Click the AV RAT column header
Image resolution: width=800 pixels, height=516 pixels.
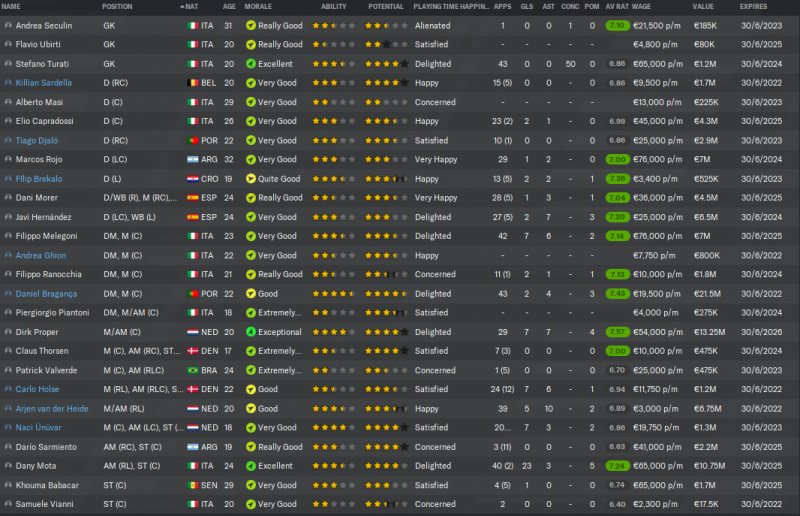617,7
